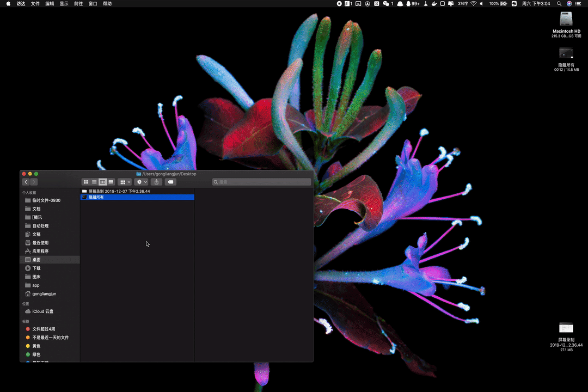Open Spotlight search in the menu bar
Screen dimensions: 588x392
click(559, 4)
